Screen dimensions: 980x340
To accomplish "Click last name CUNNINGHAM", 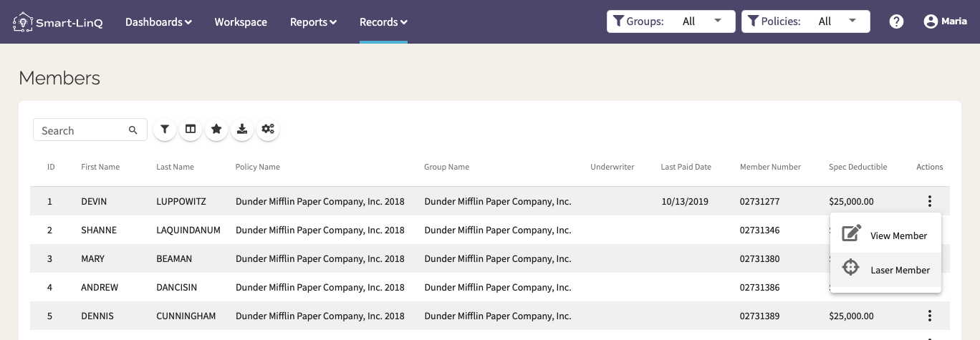I will click(186, 316).
